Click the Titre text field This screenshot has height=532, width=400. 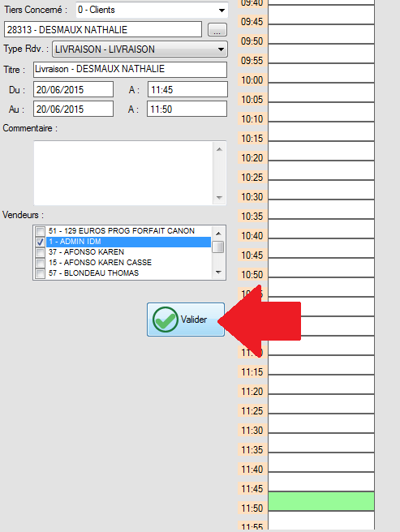tap(130, 69)
